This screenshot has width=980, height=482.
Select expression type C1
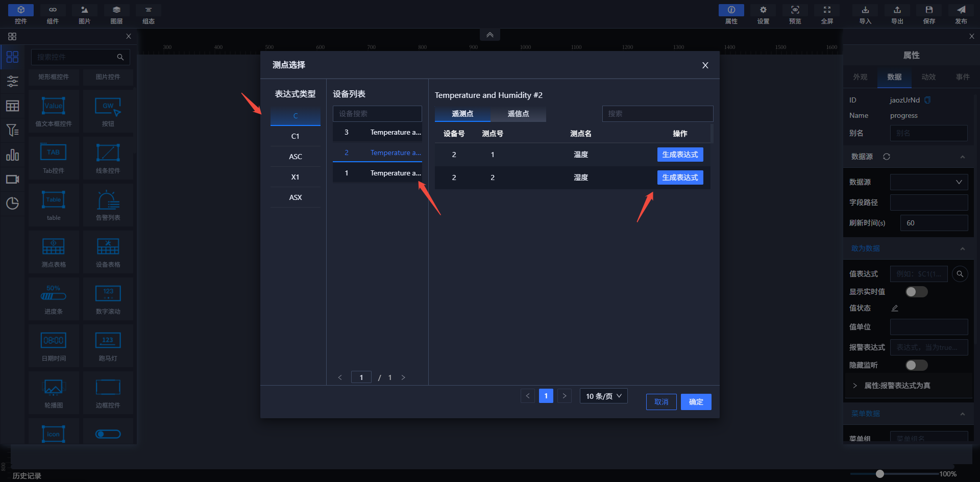[x=296, y=136]
